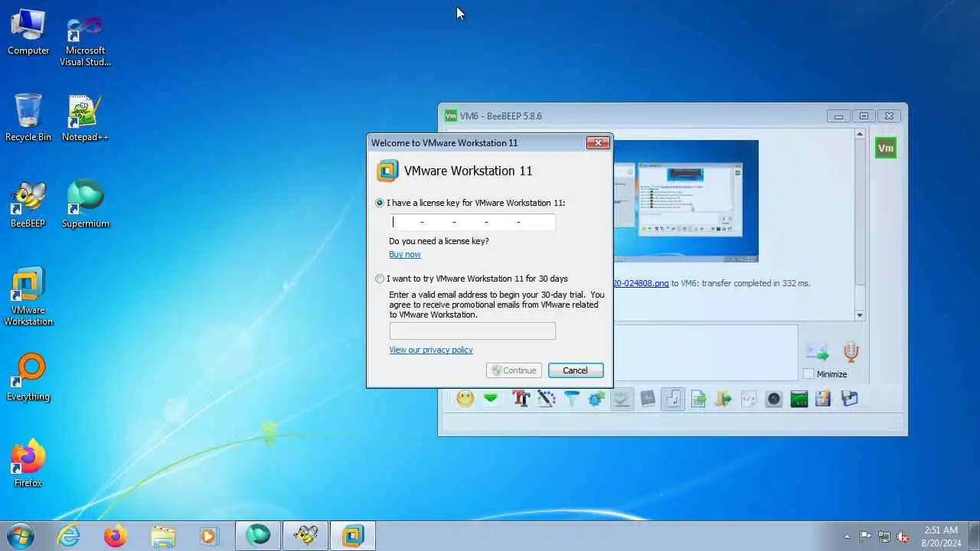Select 'I have a license key' radio option
Screen dimensions: 980x551
[x=380, y=203]
